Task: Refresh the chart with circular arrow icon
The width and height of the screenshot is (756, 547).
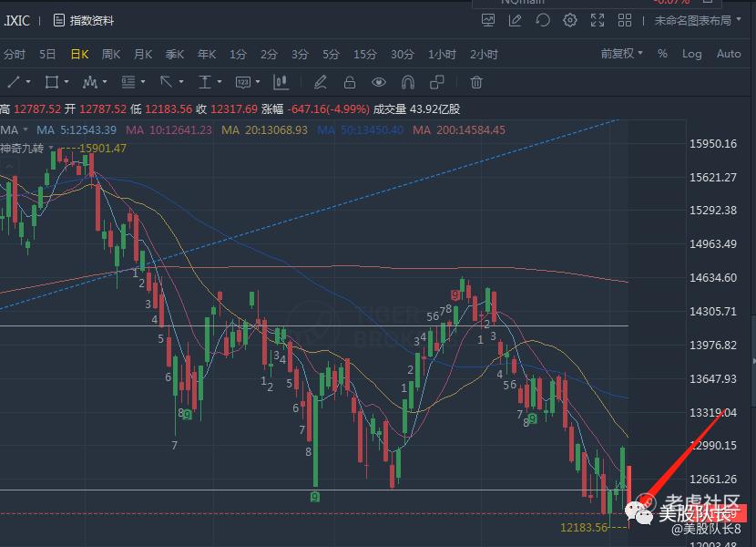Action: click(543, 20)
